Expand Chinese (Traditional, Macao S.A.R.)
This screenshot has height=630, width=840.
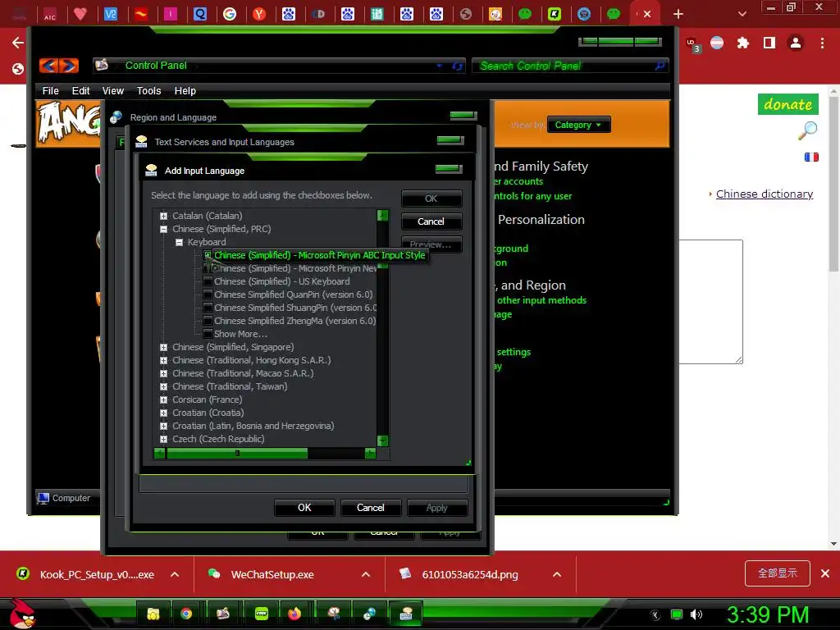pos(163,373)
